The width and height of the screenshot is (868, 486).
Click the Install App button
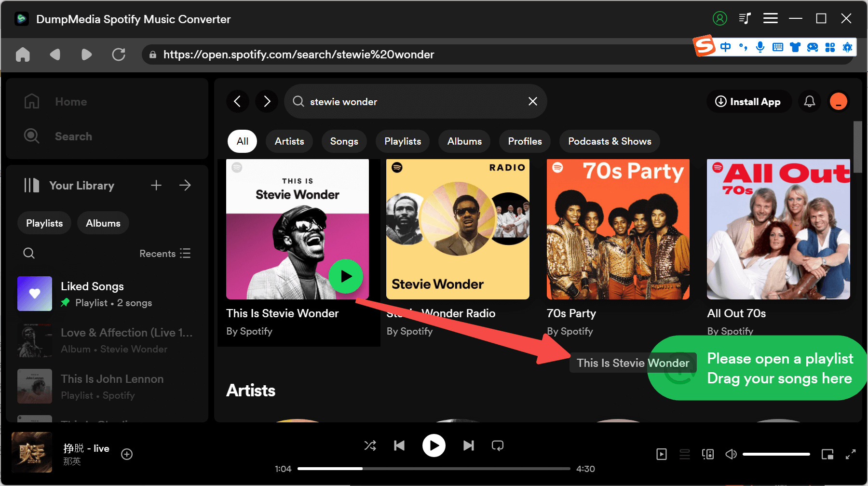click(x=748, y=101)
